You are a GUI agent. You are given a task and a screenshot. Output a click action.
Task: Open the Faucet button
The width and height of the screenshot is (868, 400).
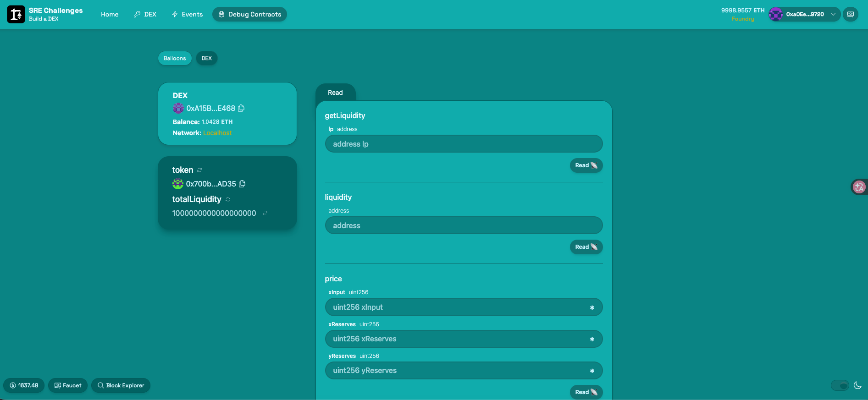pyautogui.click(x=68, y=385)
